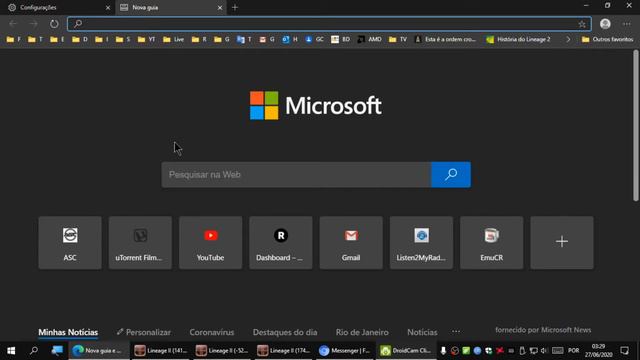The width and height of the screenshot is (640, 360).
Task: Click Personalizar to customize the news feed
Action: tap(144, 332)
